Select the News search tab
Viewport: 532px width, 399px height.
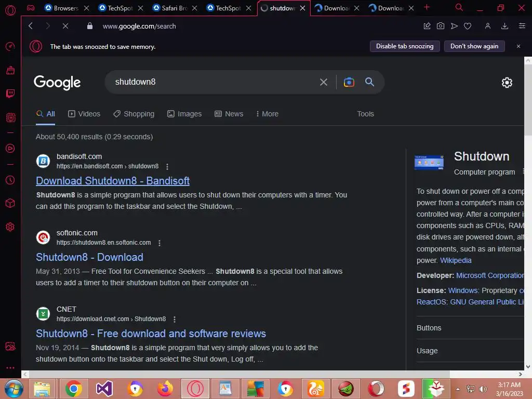229,114
